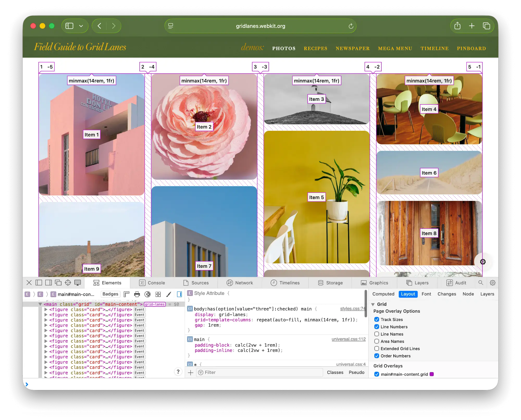Start element selection with the crosshair icon
The height and width of the screenshot is (420, 521).
(68, 283)
